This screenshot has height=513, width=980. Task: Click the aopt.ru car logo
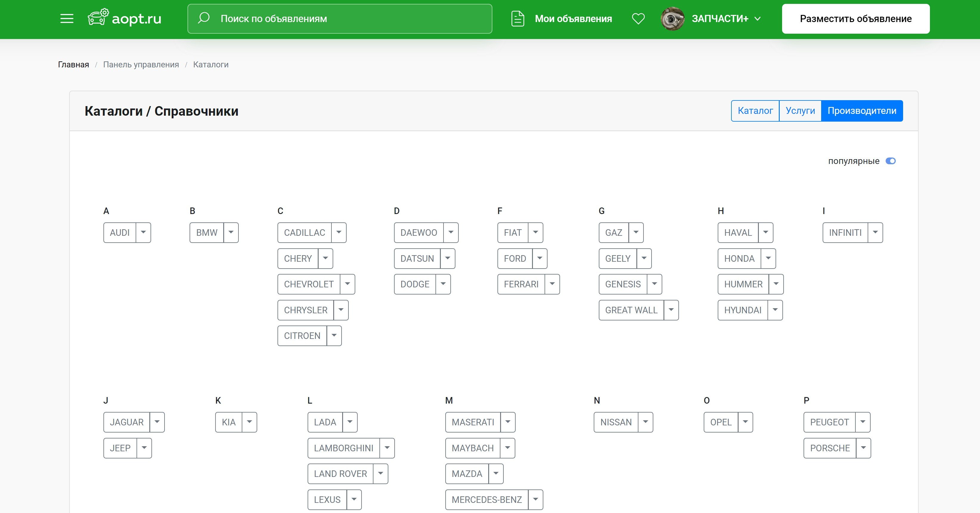coord(98,18)
